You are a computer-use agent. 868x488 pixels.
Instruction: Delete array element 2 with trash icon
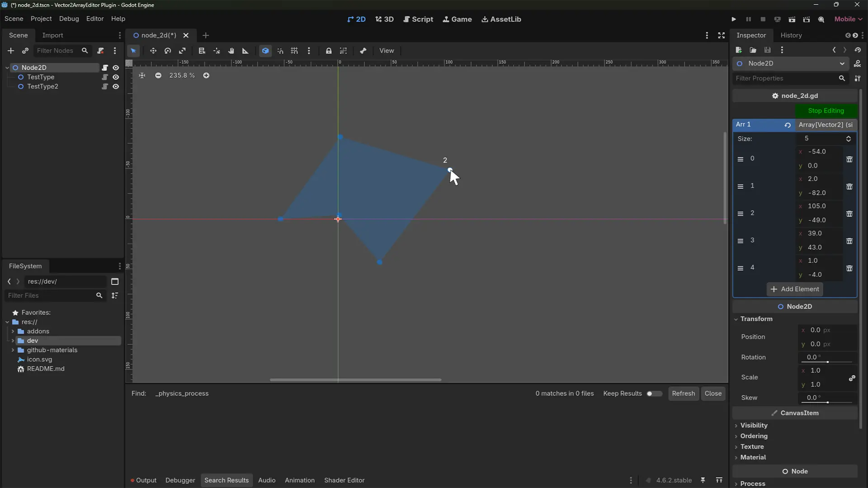coord(849,213)
